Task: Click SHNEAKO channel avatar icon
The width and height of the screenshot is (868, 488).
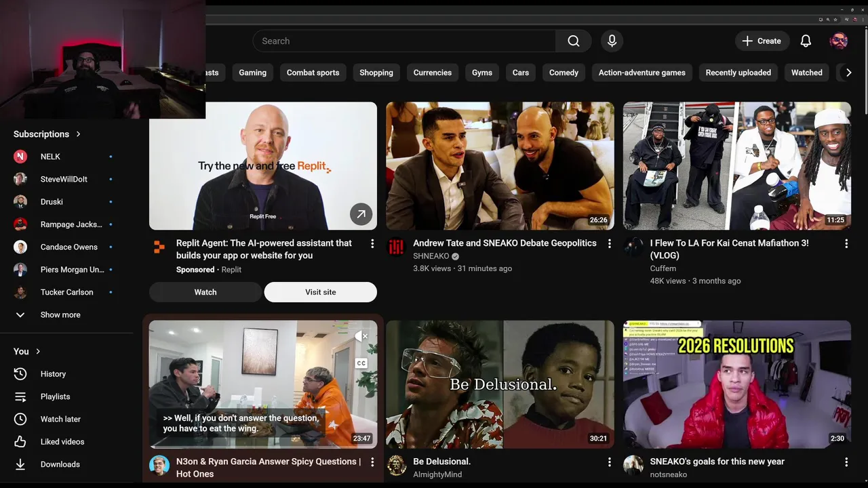Action: 396,247
